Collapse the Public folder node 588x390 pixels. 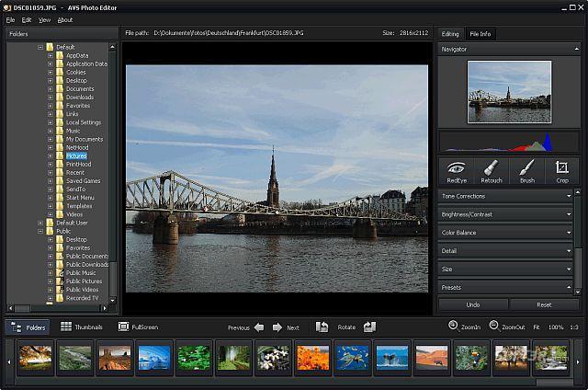click(40, 231)
